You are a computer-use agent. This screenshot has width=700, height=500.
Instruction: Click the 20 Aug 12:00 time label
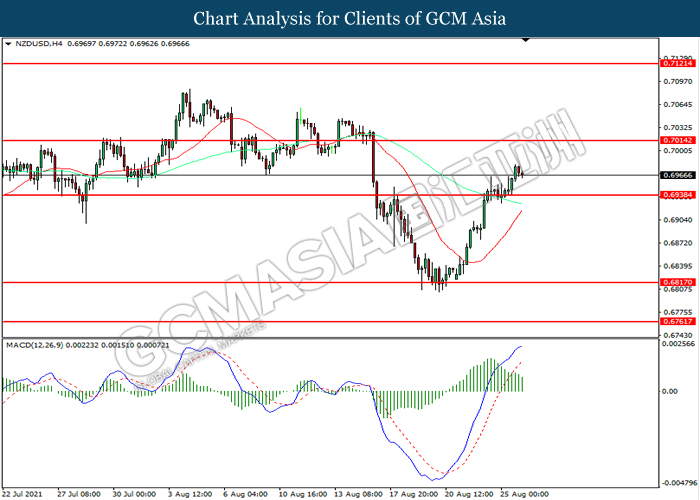pos(469,494)
